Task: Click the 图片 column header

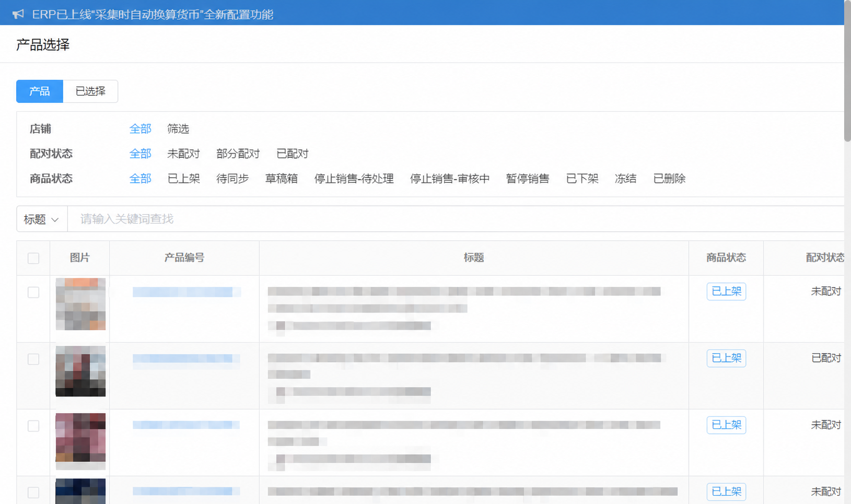Action: [80, 258]
